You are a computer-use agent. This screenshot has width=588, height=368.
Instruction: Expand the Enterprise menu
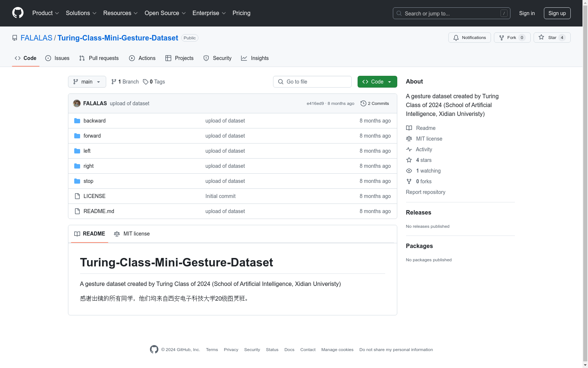209,13
